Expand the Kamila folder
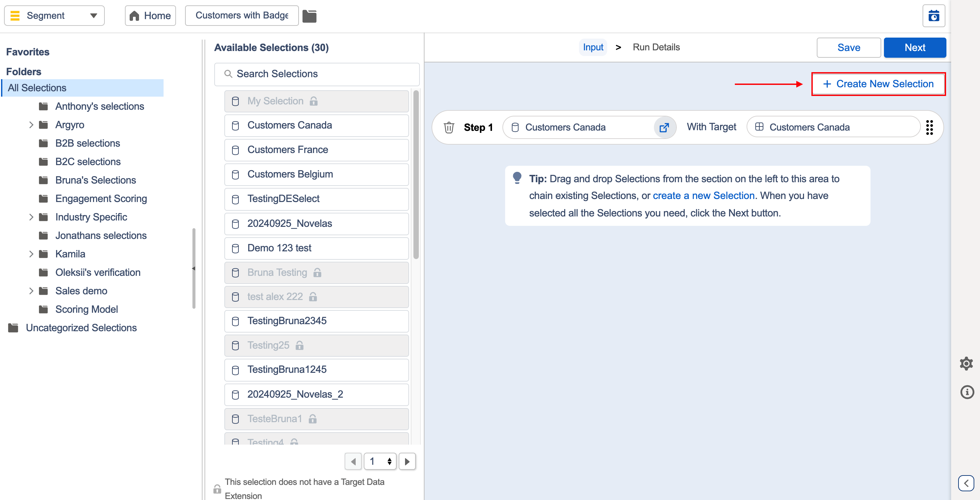This screenshot has height=500, width=980. 31,254
